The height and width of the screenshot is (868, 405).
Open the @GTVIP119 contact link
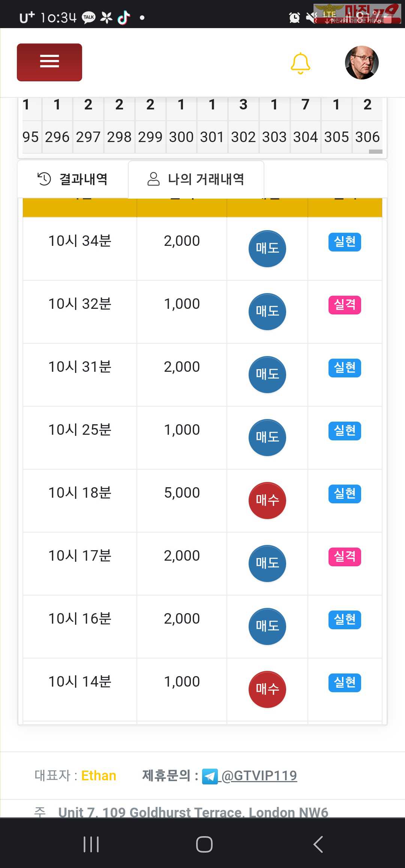(x=259, y=775)
